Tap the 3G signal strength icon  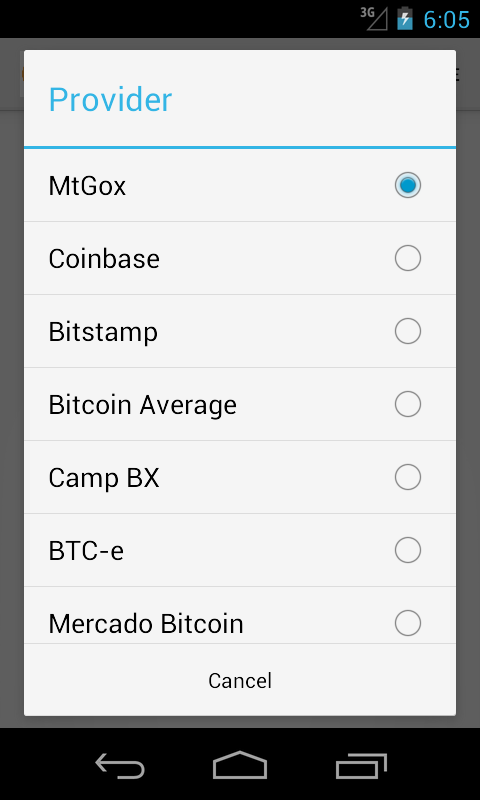click(x=374, y=18)
